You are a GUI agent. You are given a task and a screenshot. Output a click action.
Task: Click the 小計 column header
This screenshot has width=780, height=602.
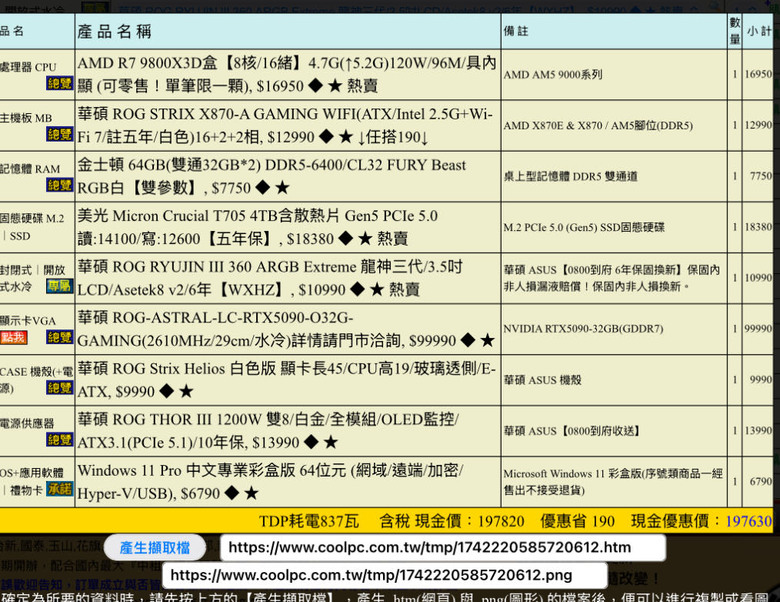pos(759,31)
